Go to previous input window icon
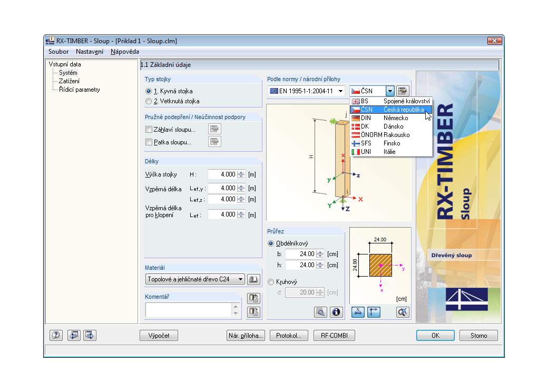The height and width of the screenshot is (392, 548). tap(74, 336)
